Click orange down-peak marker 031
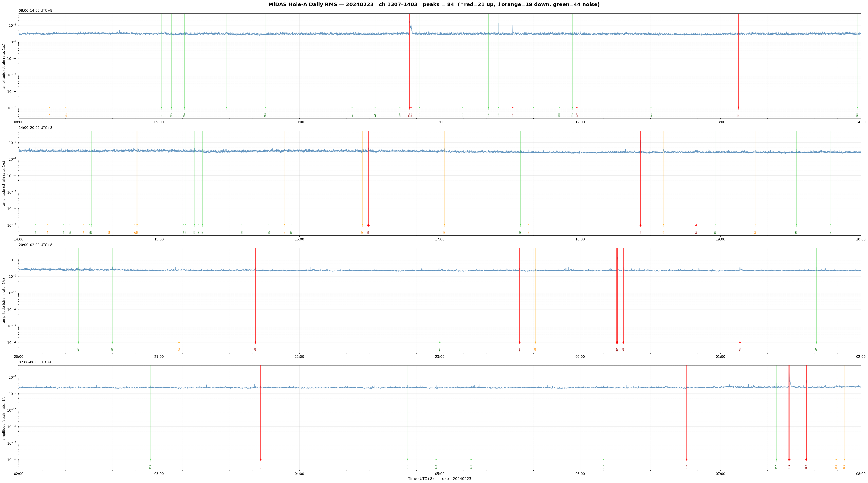Image resolution: width=868 pixels, height=483 pixels. click(109, 225)
